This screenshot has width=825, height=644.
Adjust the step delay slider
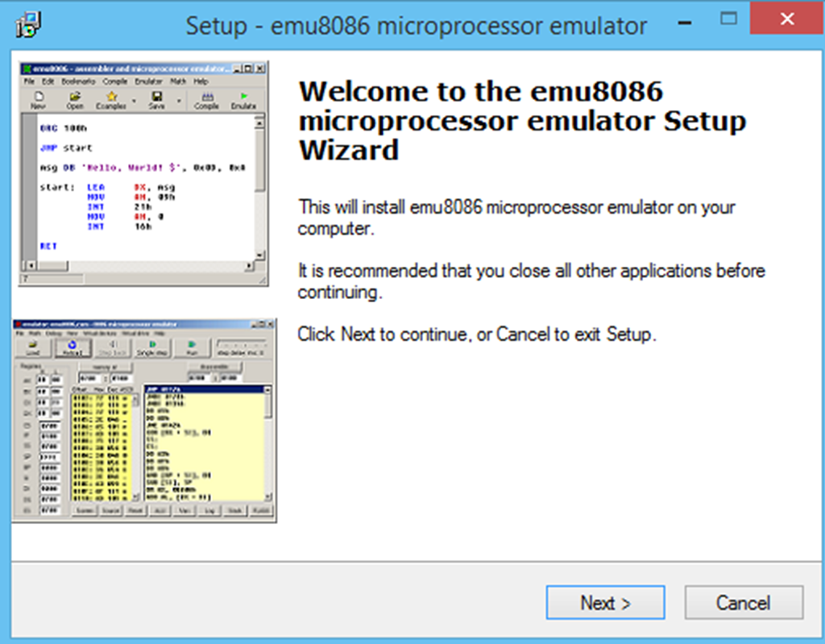[x=240, y=343]
